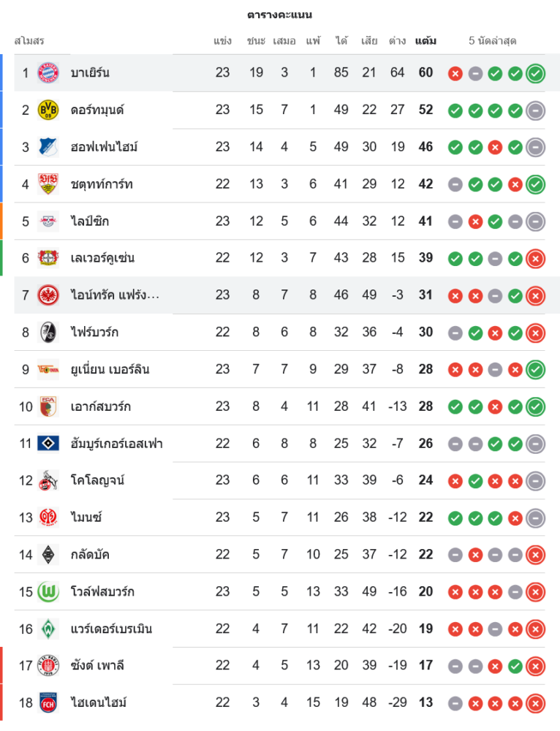560x731 pixels.
Task: Click the Werder Bremen diamond crest
Action: pyautogui.click(x=48, y=629)
